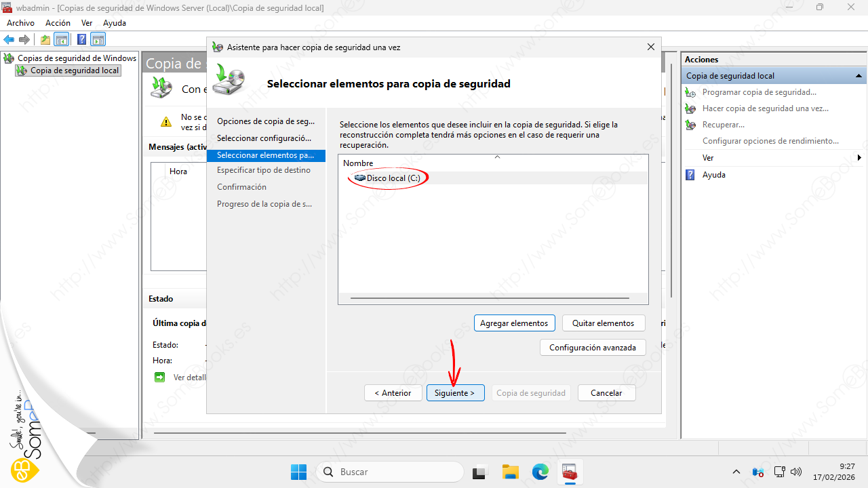Screen dimensions: 868x488
Task: Select Disco local (C:) in the list
Action: (x=393, y=178)
